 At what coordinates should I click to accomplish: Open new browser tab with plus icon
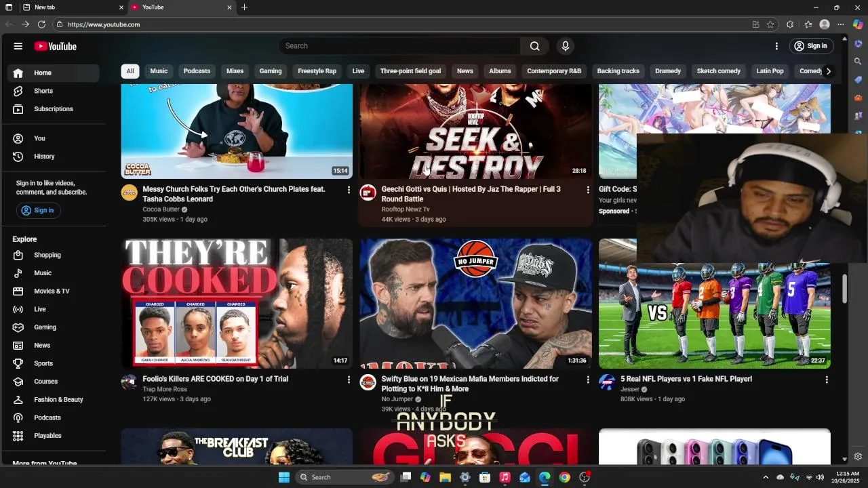(x=244, y=7)
